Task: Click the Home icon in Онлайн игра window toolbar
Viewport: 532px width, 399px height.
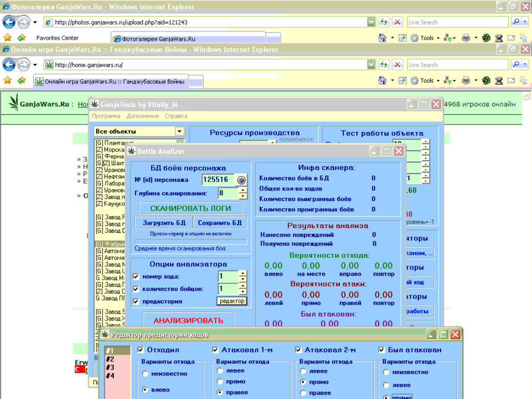Action: point(382,81)
